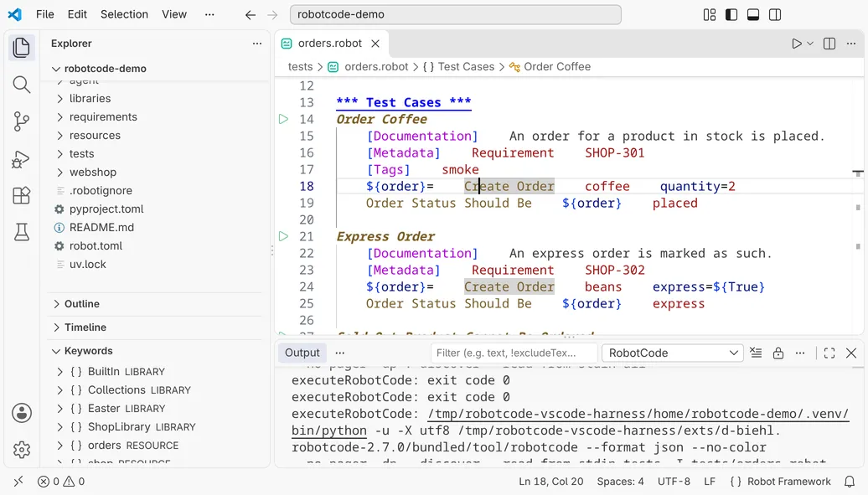Open the Source Control view

(x=22, y=121)
